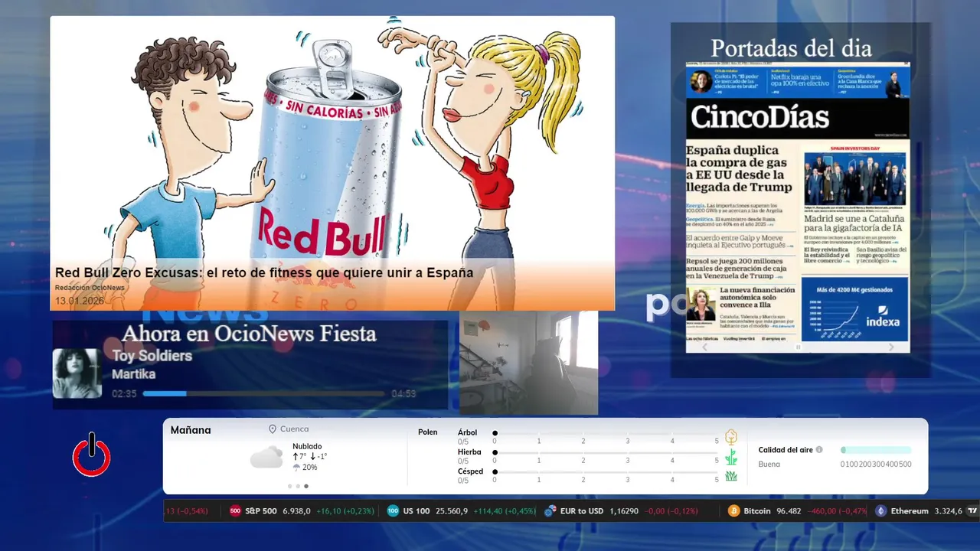Click the Toy Soldiers song title
The image size is (980, 551).
(152, 356)
